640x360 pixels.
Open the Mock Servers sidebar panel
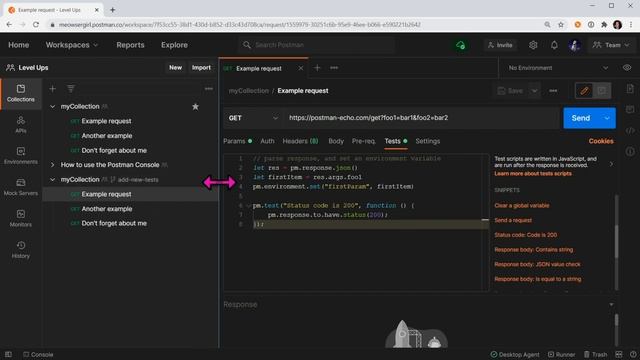21,187
